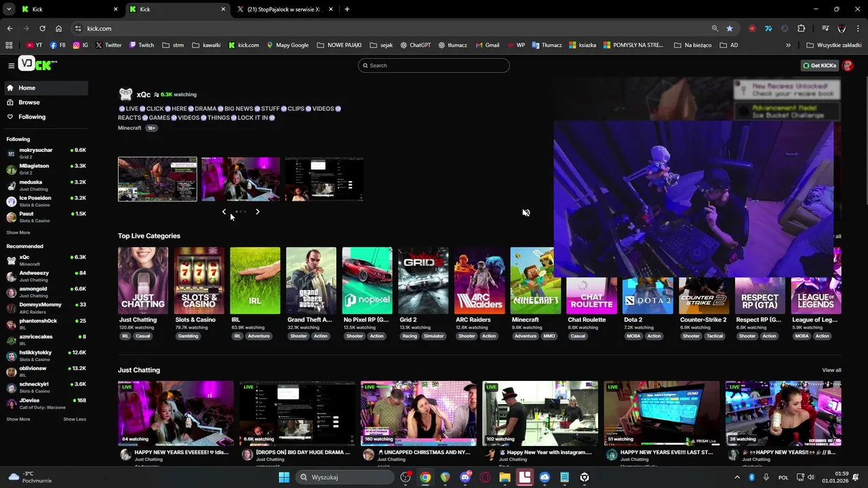Open the ChatGPT bookmark
The width and height of the screenshot is (868, 488).
(x=415, y=45)
